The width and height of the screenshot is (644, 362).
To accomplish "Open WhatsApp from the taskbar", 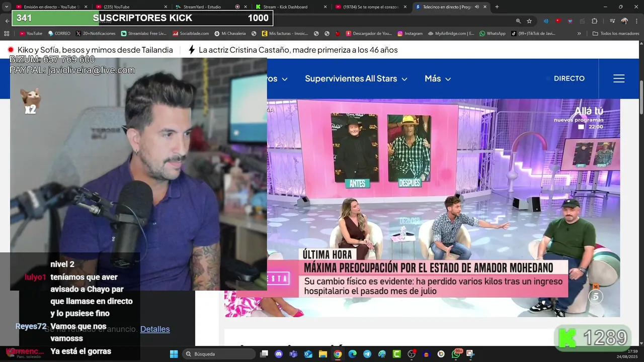I will coord(456,354).
